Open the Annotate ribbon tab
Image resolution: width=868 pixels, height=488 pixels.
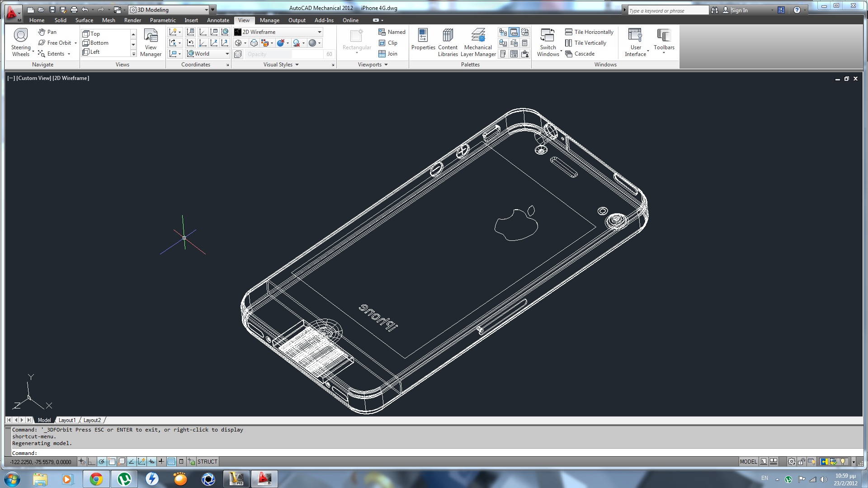click(218, 20)
